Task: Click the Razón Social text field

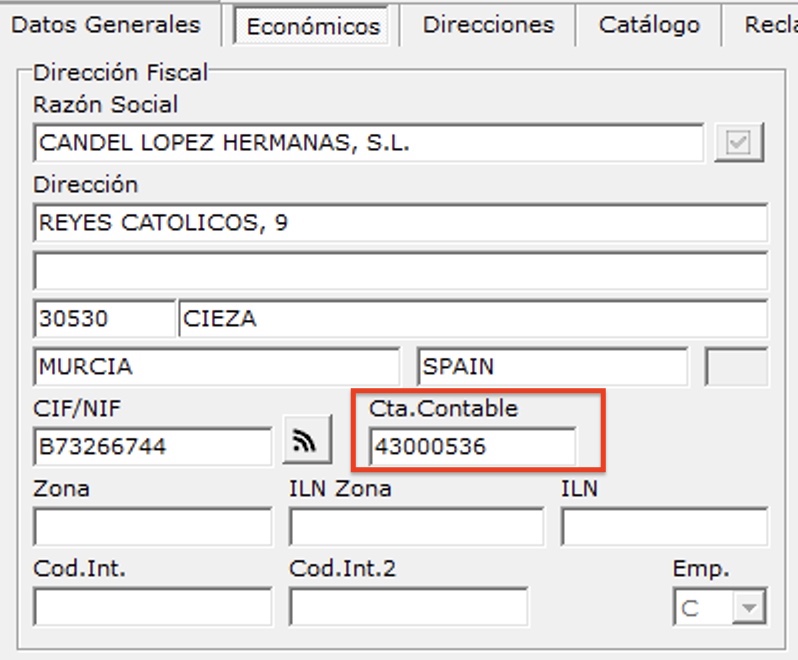Action: [x=368, y=144]
